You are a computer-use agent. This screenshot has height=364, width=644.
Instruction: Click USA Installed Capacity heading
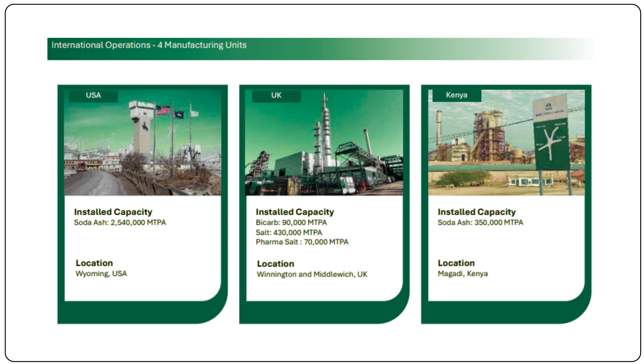(113, 212)
